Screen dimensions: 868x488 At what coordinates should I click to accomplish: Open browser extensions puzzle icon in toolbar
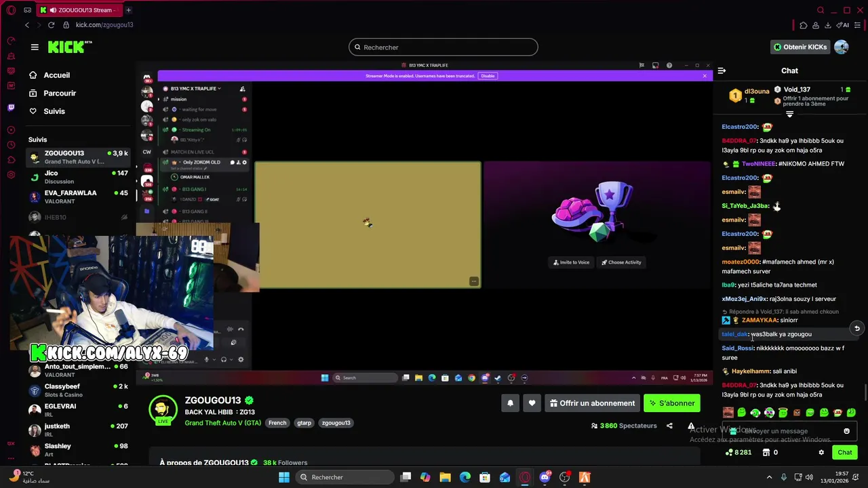coord(804,25)
